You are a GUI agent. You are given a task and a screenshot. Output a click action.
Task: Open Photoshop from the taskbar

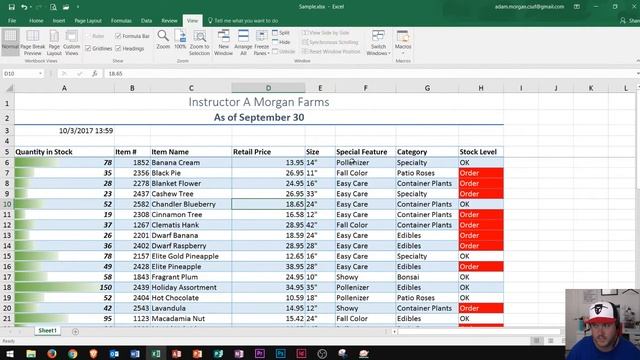[x=280, y=353]
